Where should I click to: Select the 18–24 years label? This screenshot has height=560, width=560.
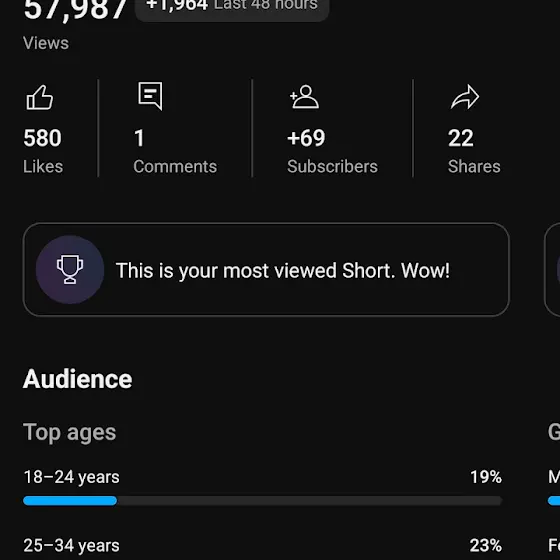pyautogui.click(x=71, y=477)
